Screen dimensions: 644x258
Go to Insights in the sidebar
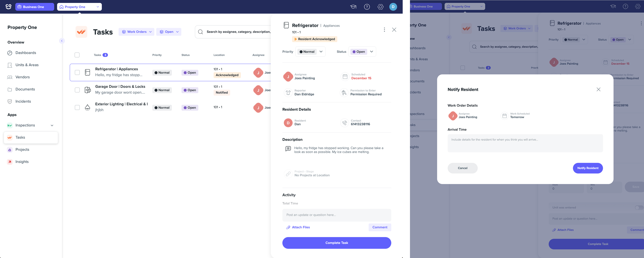pyautogui.click(x=22, y=162)
